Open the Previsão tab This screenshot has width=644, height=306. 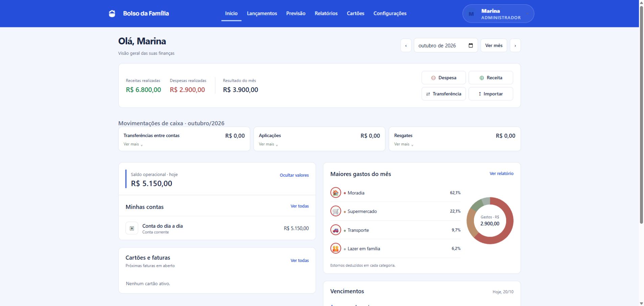point(296,14)
